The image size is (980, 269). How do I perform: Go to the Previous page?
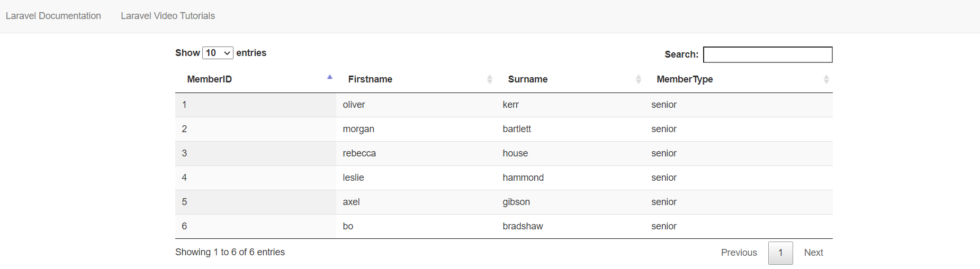(739, 253)
